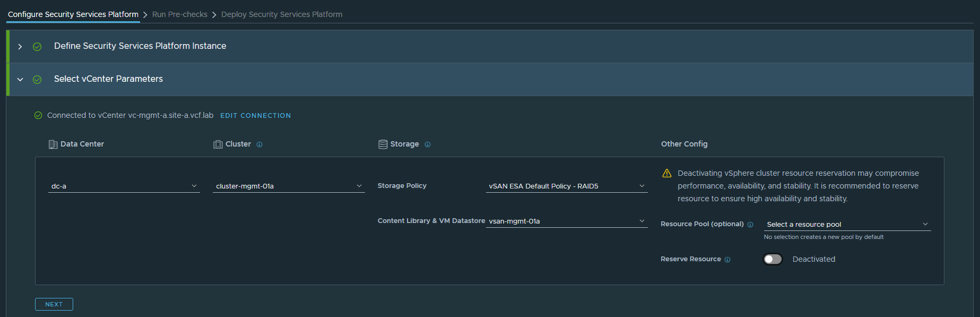The image size is (980, 317).
Task: Enable the Reserve Resource toggle
Action: (x=773, y=259)
